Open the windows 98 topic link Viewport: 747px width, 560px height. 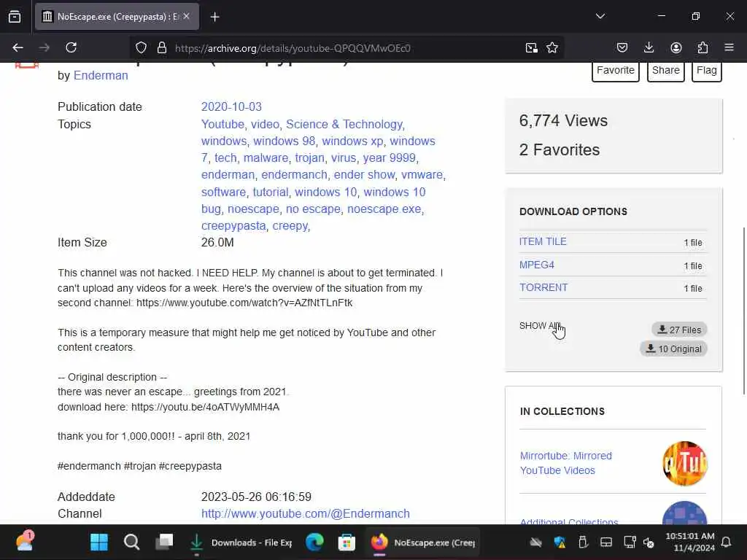tap(284, 141)
